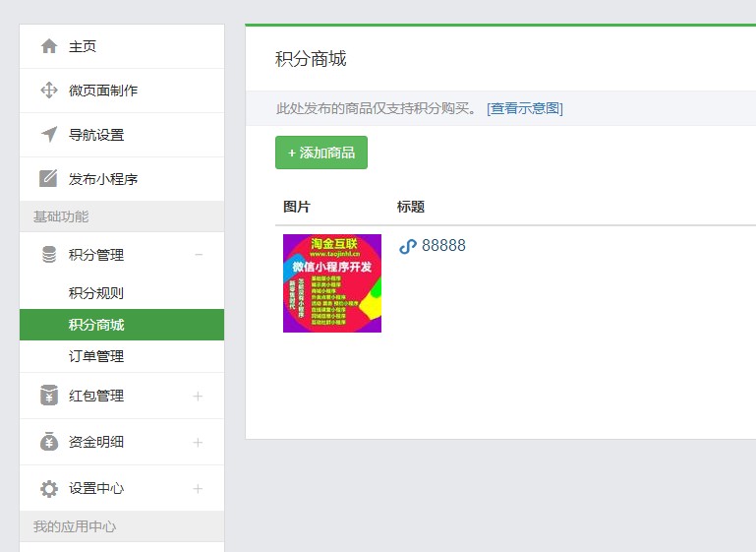Click the red envelope icon beside 红包管理
The width and height of the screenshot is (756, 552).
(x=49, y=396)
